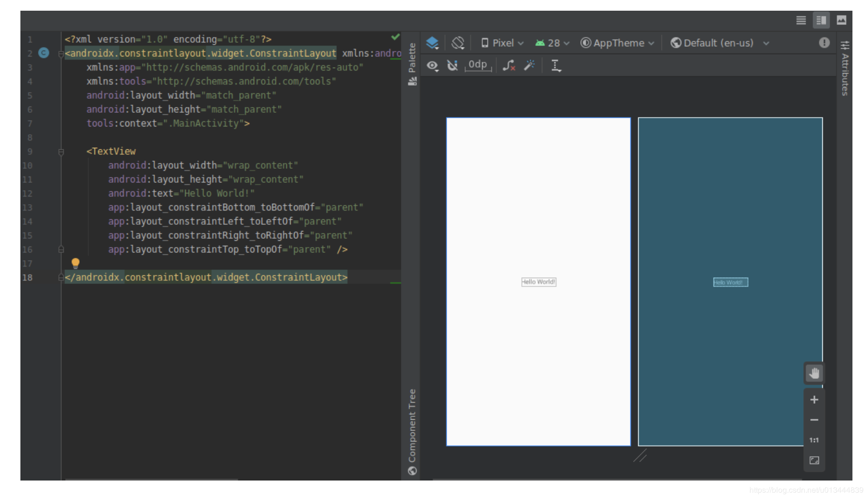The height and width of the screenshot is (499, 868).
Task: Click the layout_constraintLeft_toLeftOf line
Action: coord(225,222)
